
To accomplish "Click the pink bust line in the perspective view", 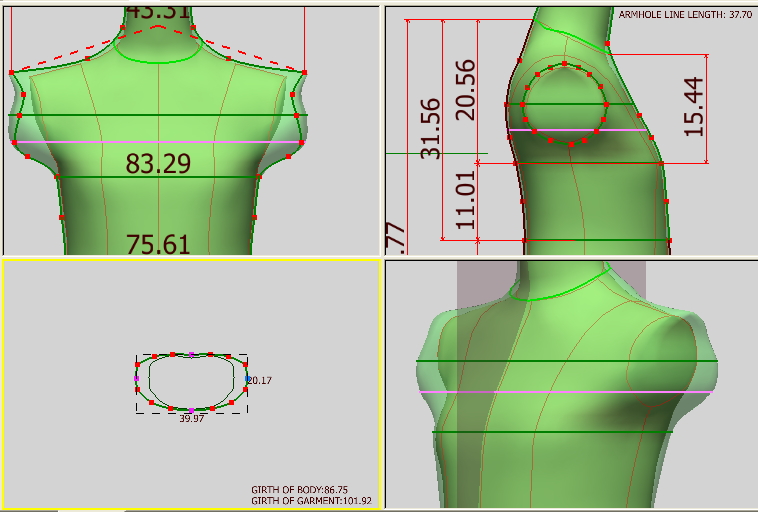I will (x=566, y=392).
